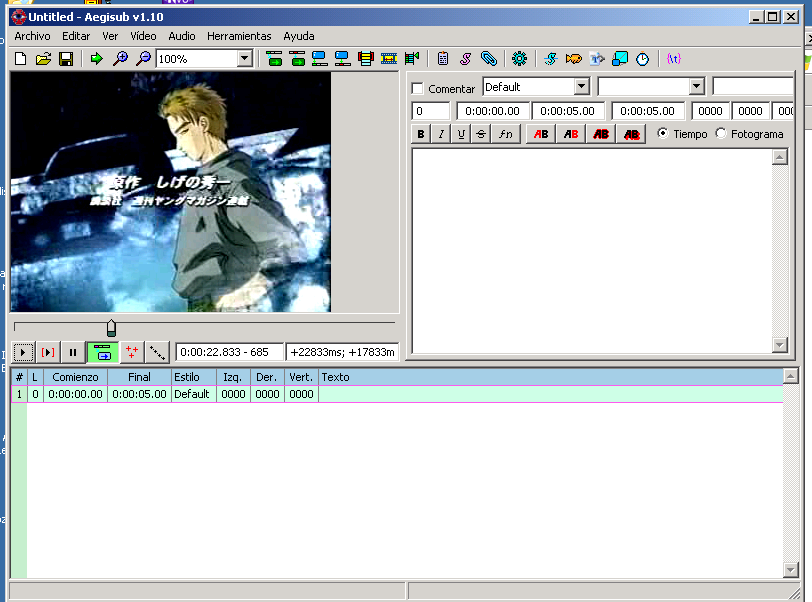Select the Fotograma radio button

click(x=721, y=134)
